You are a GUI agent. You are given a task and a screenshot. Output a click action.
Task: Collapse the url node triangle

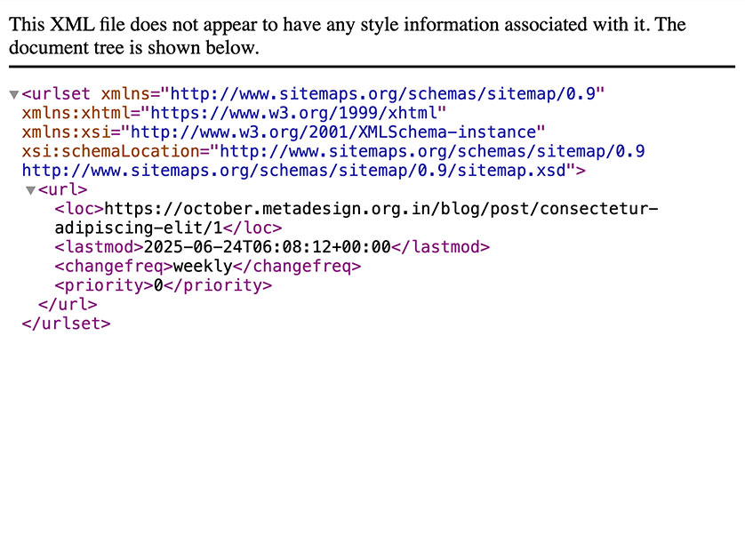31,190
